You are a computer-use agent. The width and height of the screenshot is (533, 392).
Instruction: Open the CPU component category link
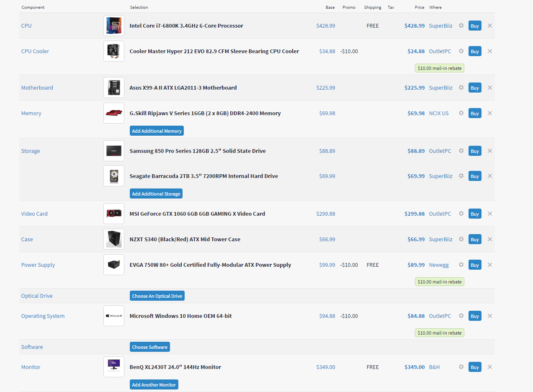26,26
